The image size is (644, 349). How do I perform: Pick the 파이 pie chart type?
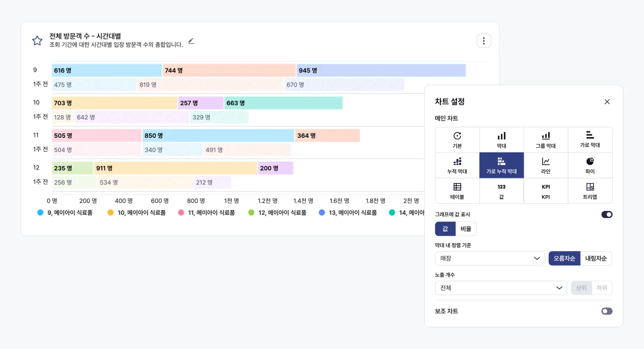(590, 165)
